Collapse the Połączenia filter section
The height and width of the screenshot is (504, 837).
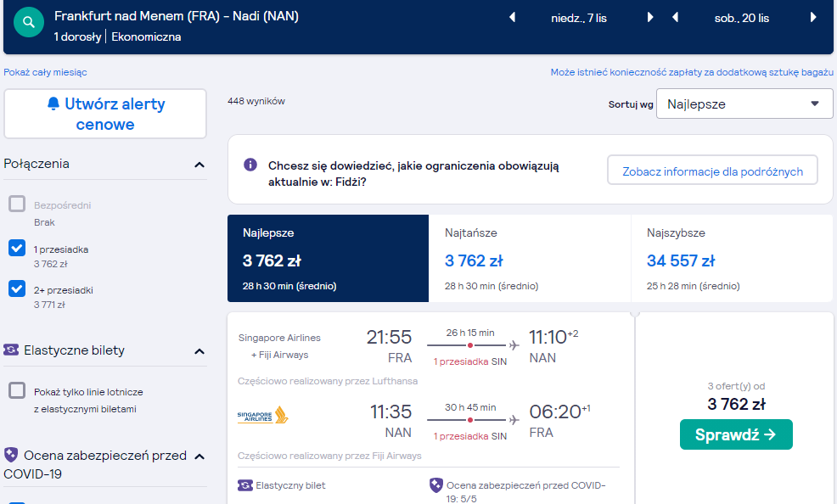[199, 165]
